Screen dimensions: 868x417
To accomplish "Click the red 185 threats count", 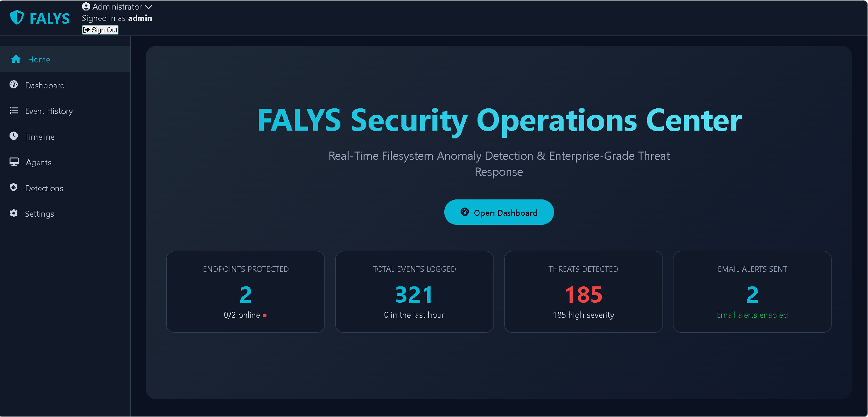I will (x=584, y=295).
